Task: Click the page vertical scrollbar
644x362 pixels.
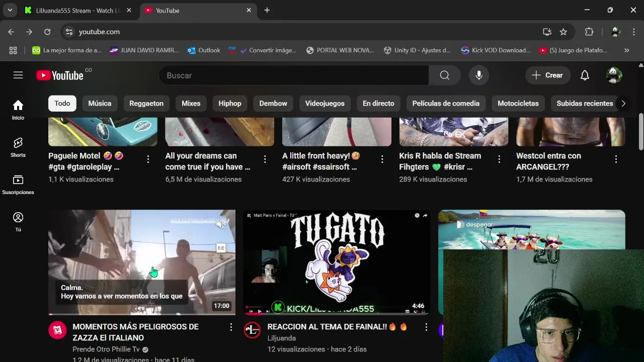Action: [x=640, y=132]
